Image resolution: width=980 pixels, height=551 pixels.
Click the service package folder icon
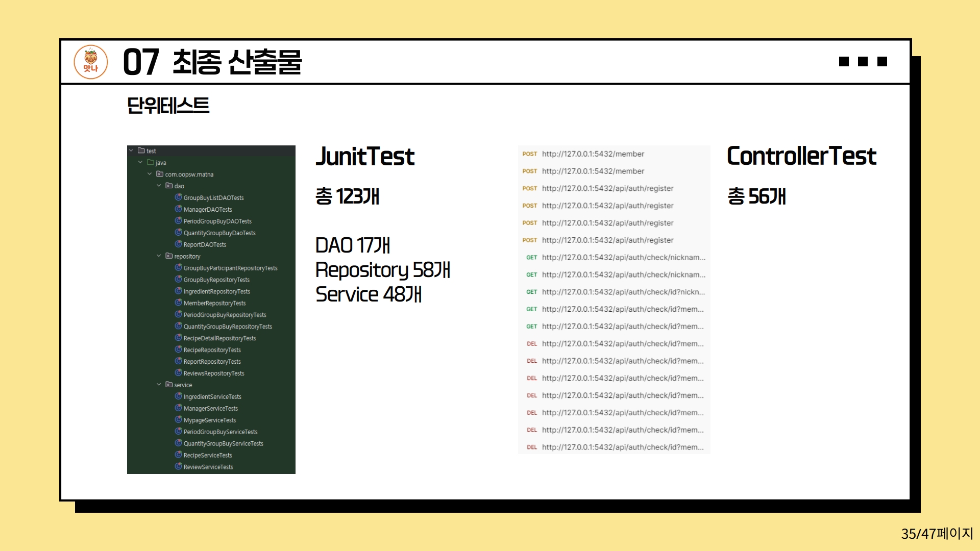click(169, 385)
